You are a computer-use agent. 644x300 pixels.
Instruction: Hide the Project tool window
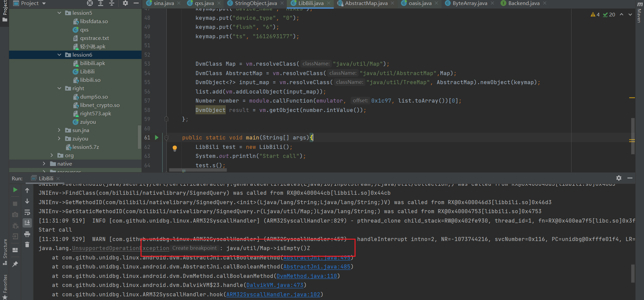(136, 3)
